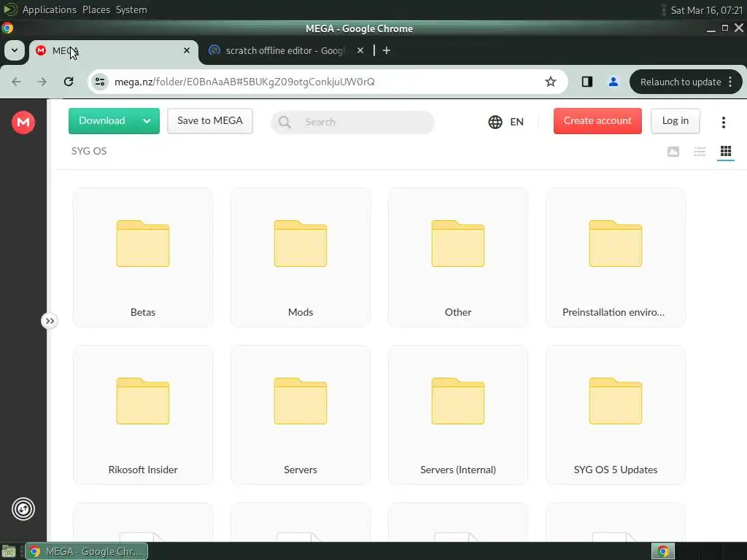Click the MEGA logo in sidebar

click(23, 122)
